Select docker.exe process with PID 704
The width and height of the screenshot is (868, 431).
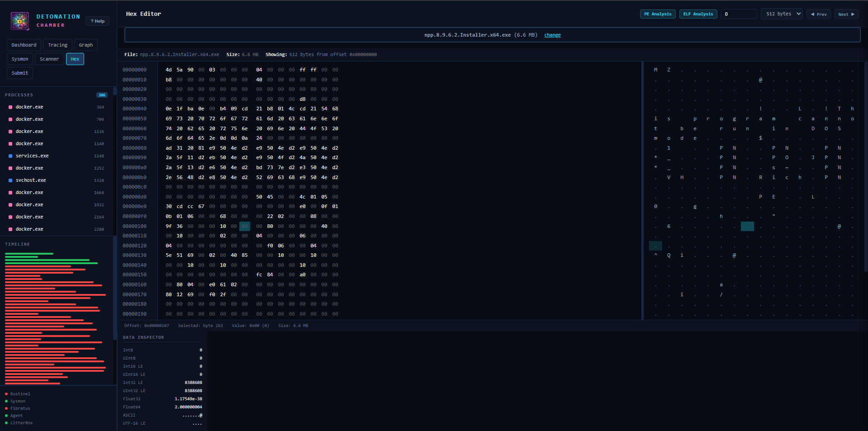[x=57, y=119]
